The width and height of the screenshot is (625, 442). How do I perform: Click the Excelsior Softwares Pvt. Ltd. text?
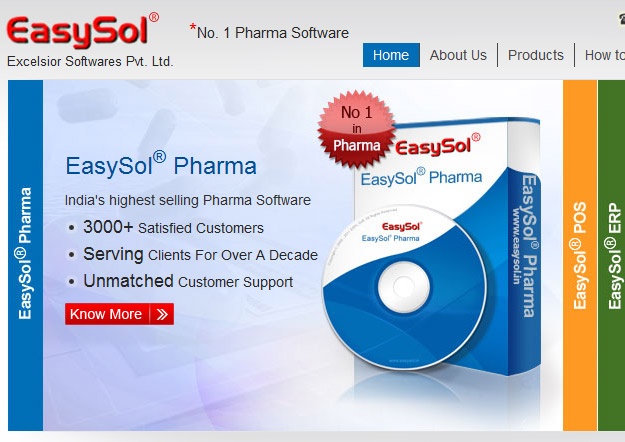90,61
